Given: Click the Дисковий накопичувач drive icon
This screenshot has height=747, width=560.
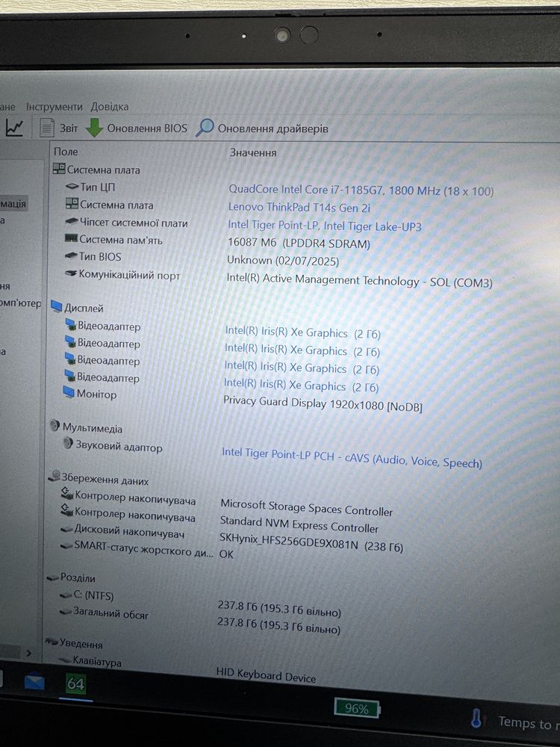Looking at the screenshot, I should point(66,529).
